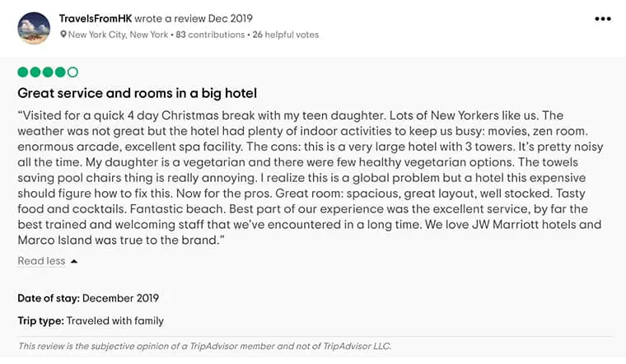Click the Read less caret arrow

[74, 261]
